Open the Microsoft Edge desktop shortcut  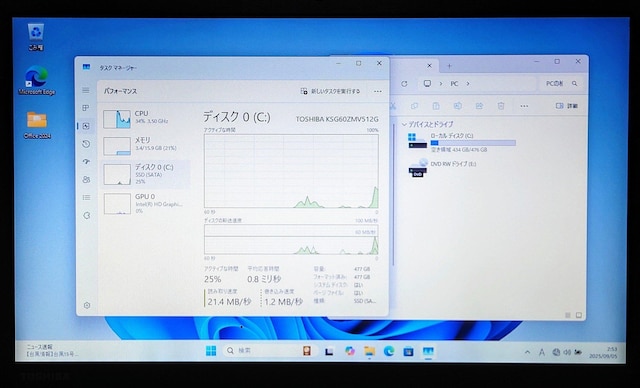tap(36, 80)
